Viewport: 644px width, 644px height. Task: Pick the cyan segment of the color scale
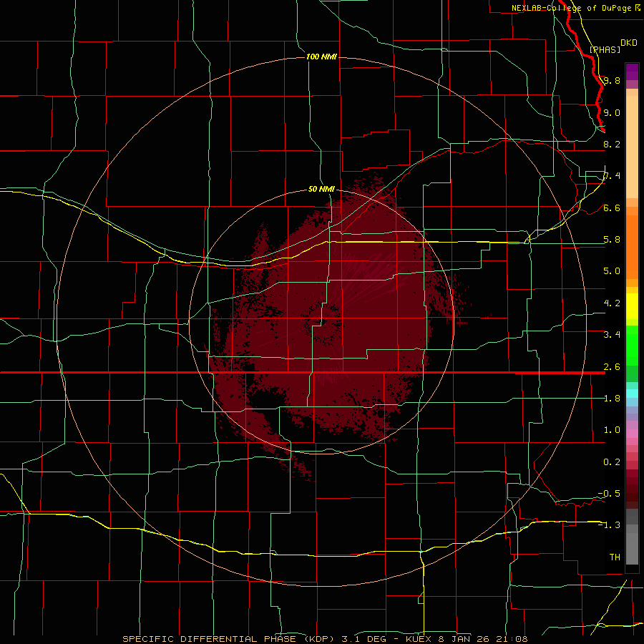point(632,393)
